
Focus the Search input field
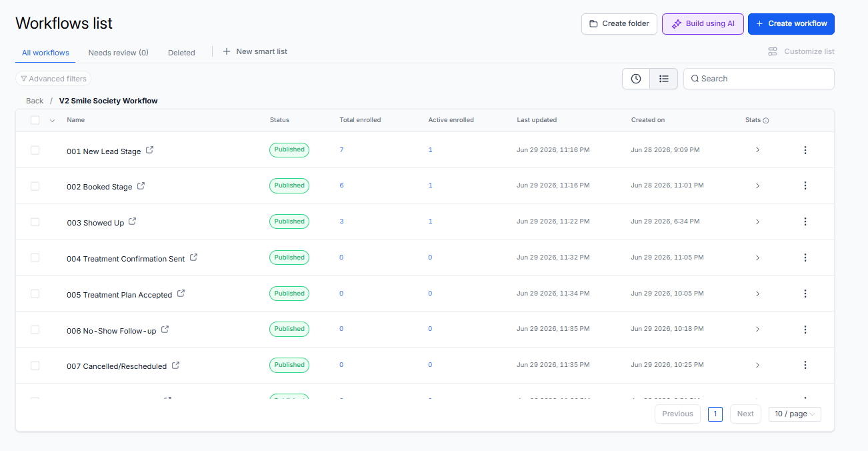[759, 79]
